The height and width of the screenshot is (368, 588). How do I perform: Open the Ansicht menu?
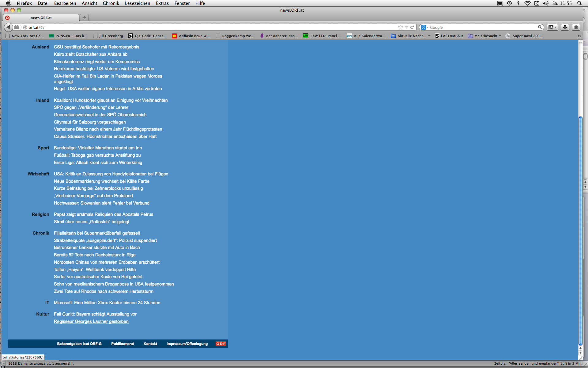click(x=89, y=3)
